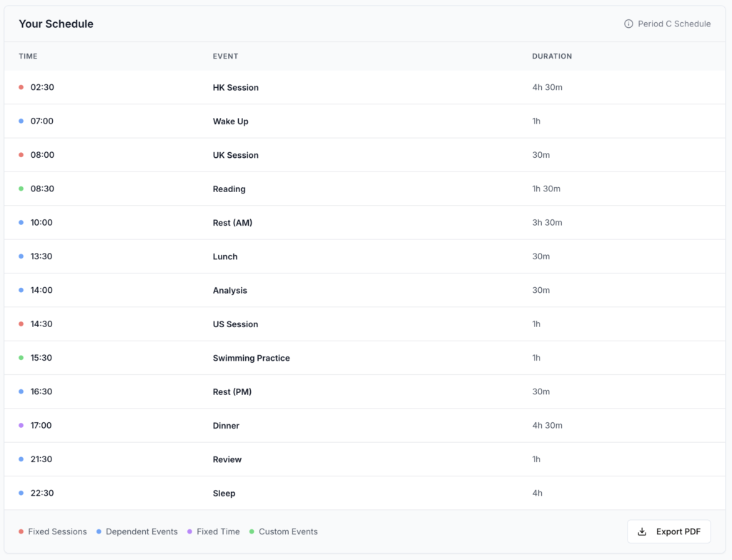Click the blue dot beside 07:00
This screenshot has width=732, height=560.
[x=21, y=121]
